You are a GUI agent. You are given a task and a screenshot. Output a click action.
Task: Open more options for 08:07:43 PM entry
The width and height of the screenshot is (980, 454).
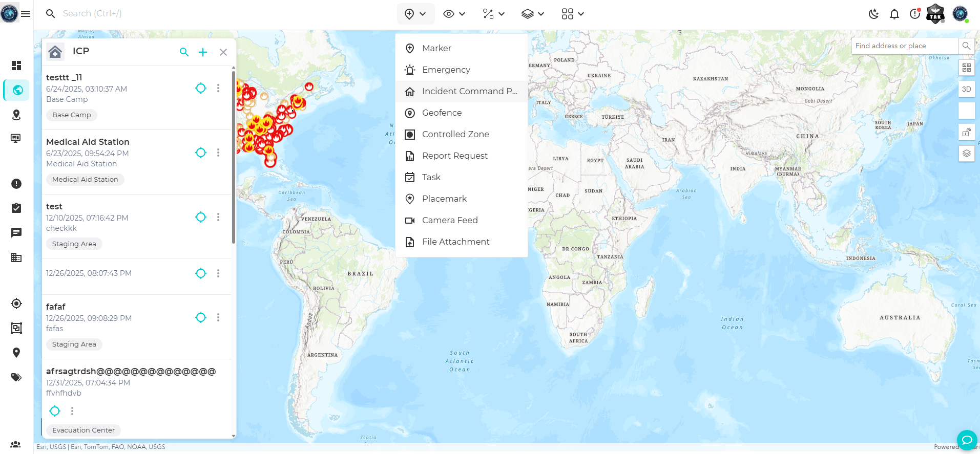pyautogui.click(x=218, y=273)
